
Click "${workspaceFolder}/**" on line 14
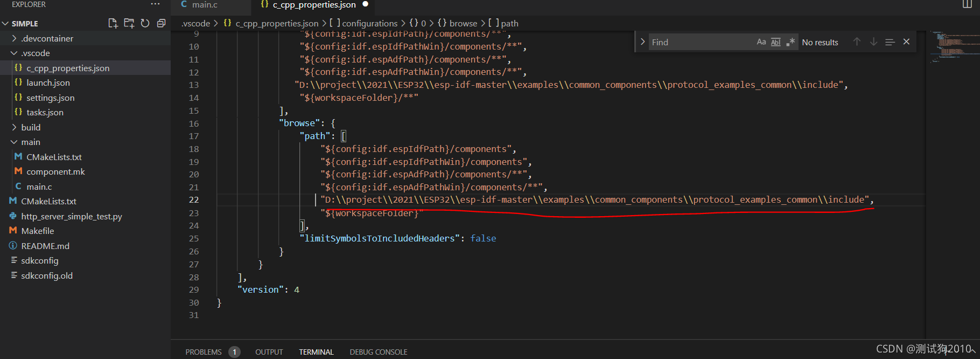point(359,98)
